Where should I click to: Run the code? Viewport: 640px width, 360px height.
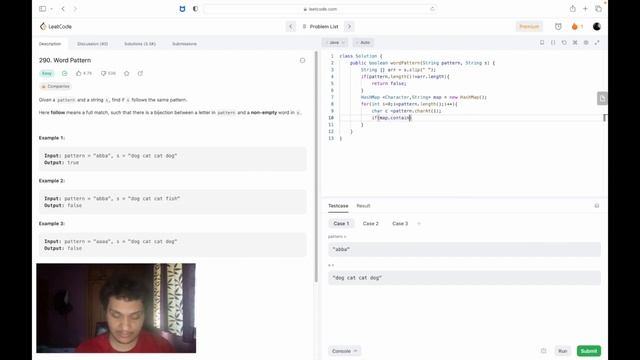(x=562, y=351)
